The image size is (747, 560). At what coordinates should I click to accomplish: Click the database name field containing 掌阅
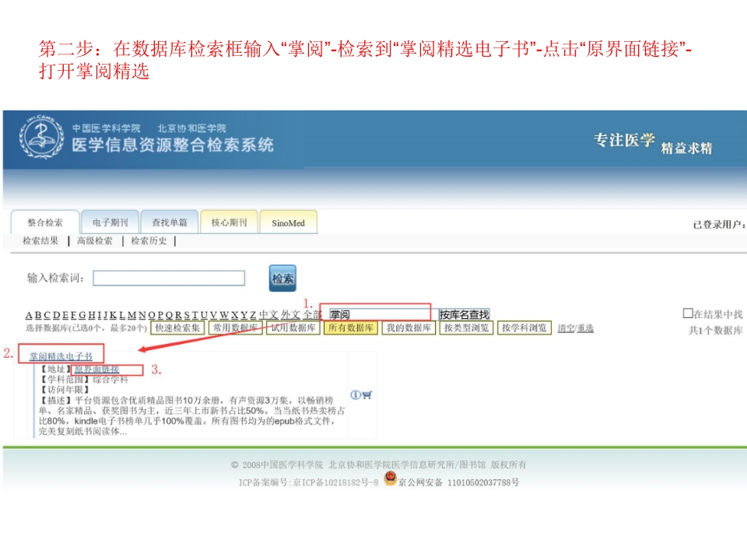pyautogui.click(x=379, y=314)
